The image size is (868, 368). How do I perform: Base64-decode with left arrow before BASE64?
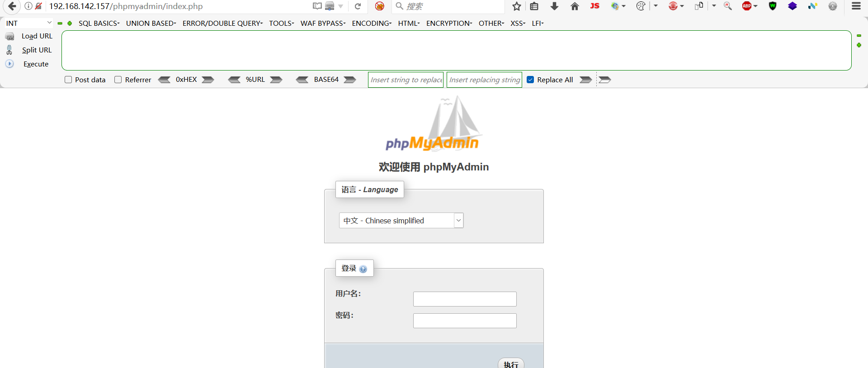[x=302, y=80]
